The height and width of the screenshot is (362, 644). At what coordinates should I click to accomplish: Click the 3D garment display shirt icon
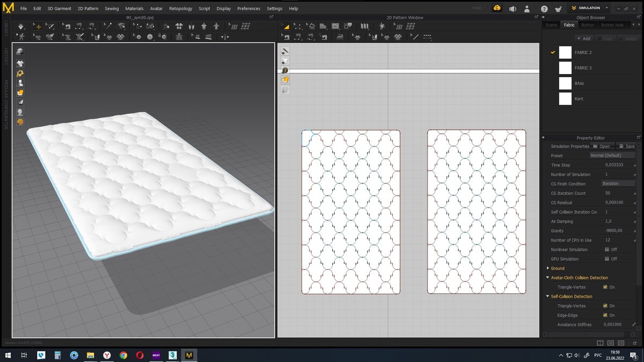click(20, 63)
